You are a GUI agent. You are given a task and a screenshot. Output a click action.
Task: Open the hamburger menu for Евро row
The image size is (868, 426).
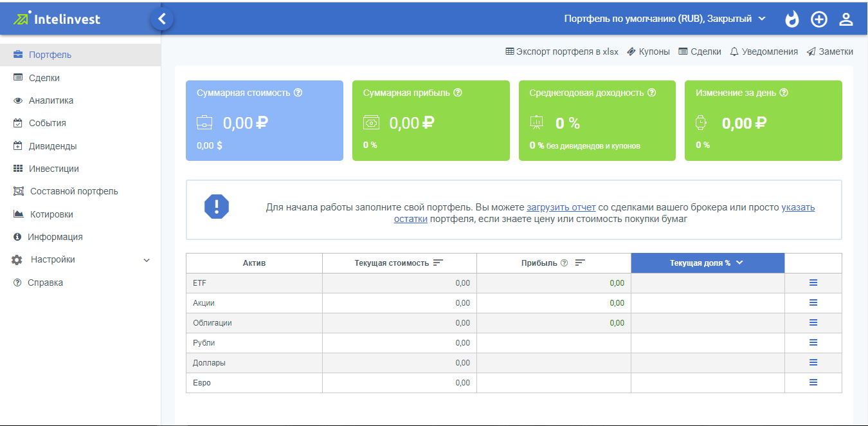click(813, 382)
